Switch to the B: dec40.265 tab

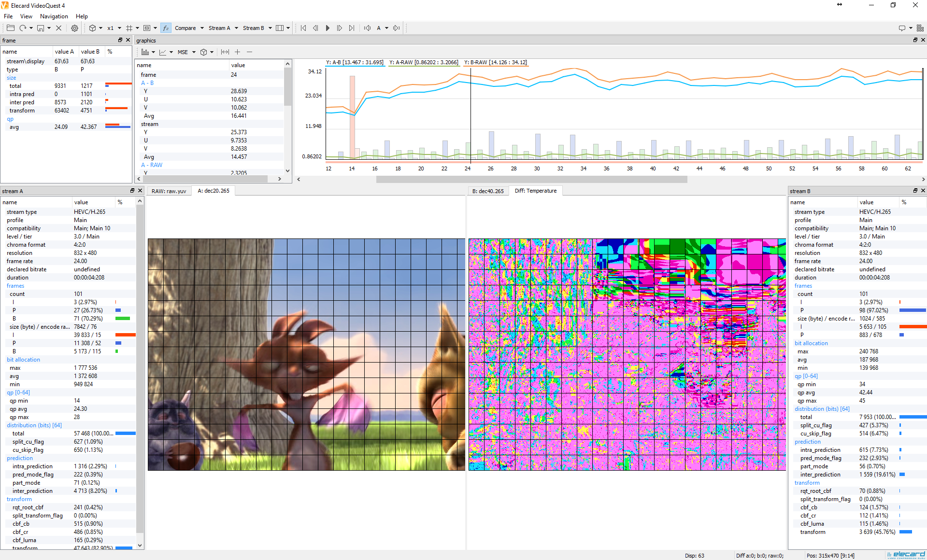pyautogui.click(x=488, y=191)
